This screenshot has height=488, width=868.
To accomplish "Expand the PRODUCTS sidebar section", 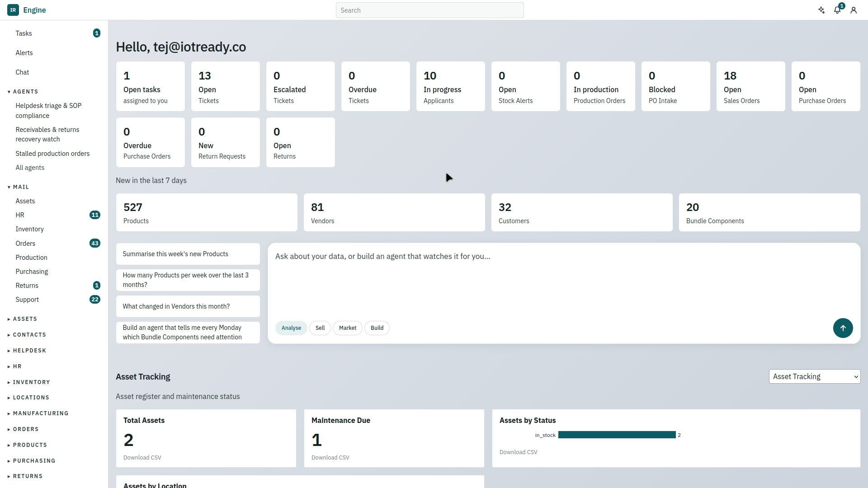I will (28, 445).
